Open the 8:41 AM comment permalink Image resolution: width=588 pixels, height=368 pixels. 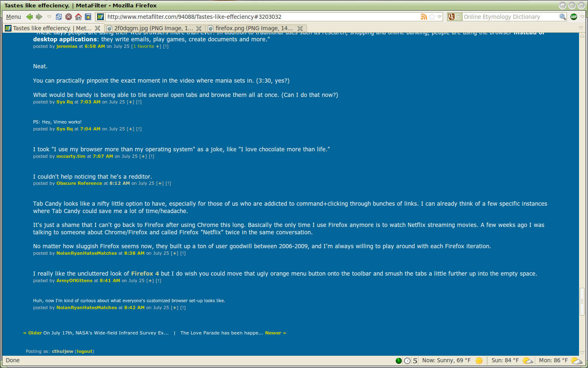click(110, 281)
